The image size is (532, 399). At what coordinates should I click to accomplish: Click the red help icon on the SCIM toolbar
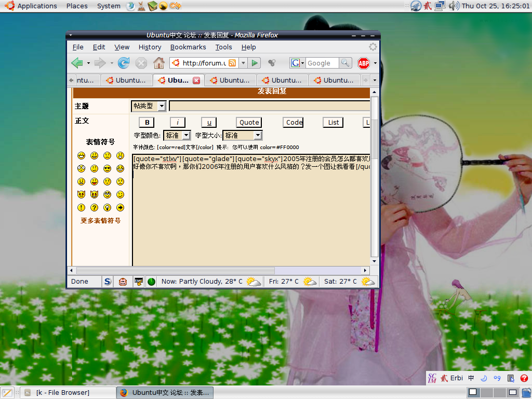[x=524, y=378]
